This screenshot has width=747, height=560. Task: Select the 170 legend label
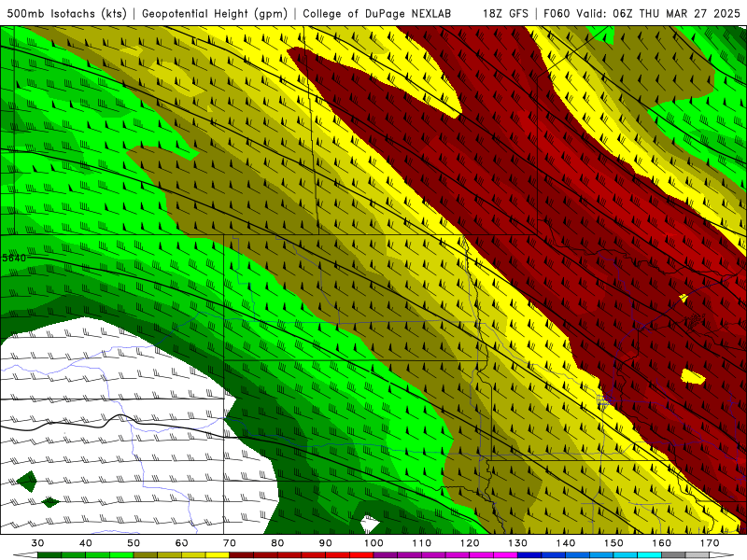(x=710, y=543)
